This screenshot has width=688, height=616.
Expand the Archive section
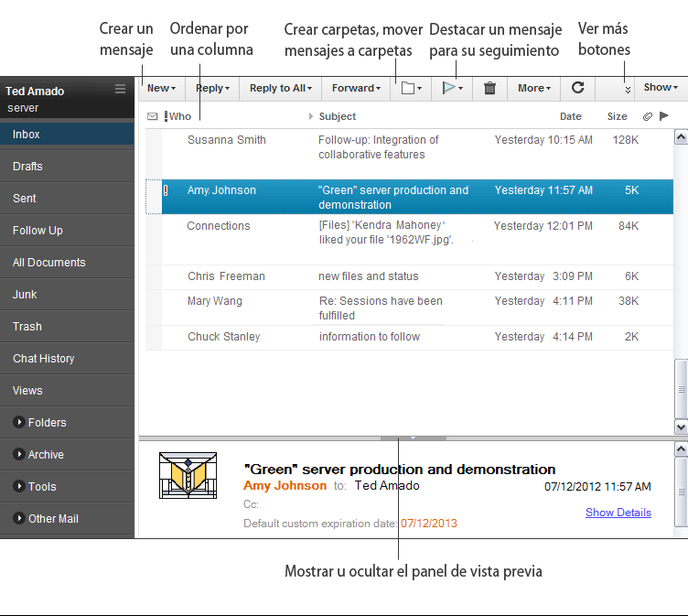[20, 455]
